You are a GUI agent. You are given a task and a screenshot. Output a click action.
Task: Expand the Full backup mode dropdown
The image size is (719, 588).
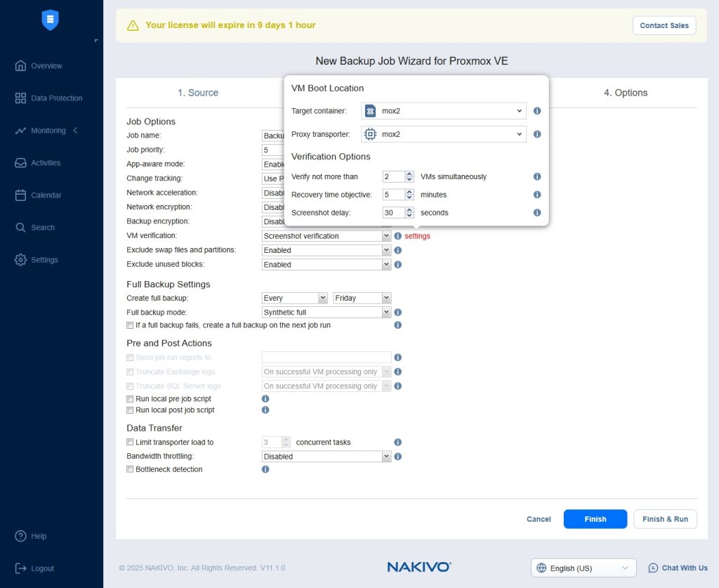[x=326, y=313]
